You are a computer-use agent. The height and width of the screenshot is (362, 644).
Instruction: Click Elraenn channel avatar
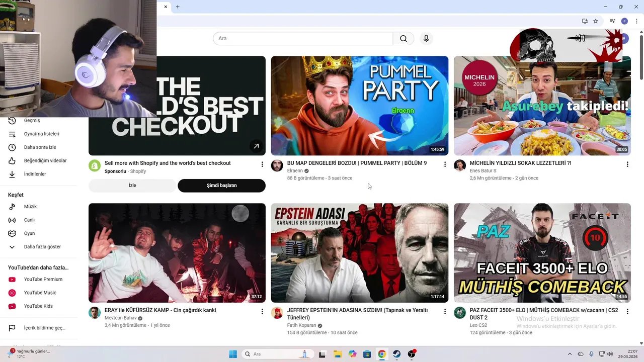pos(277,166)
